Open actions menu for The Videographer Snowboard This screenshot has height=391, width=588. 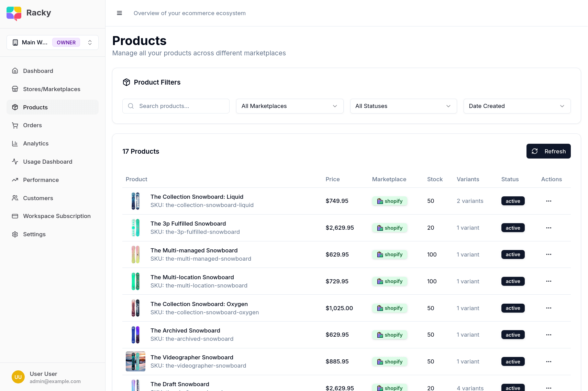tap(548, 362)
